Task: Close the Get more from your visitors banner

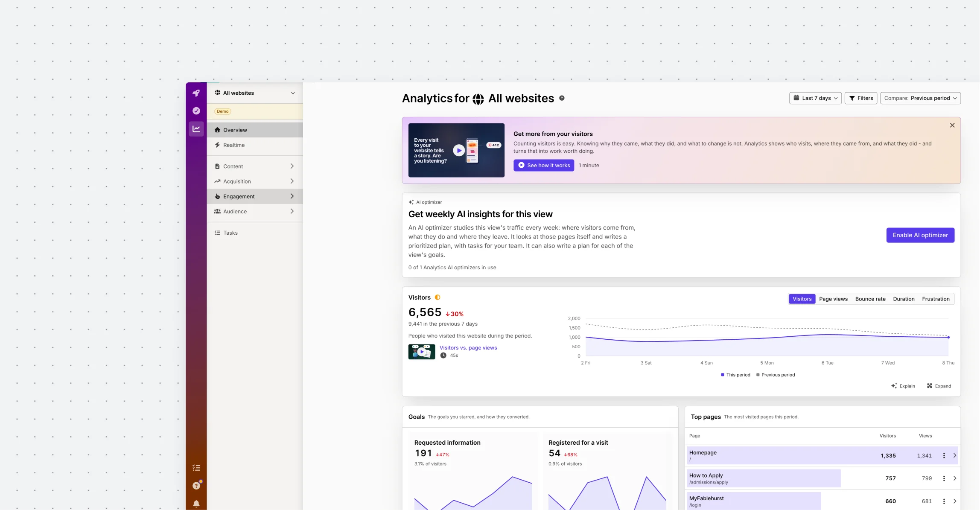Action: coord(952,125)
